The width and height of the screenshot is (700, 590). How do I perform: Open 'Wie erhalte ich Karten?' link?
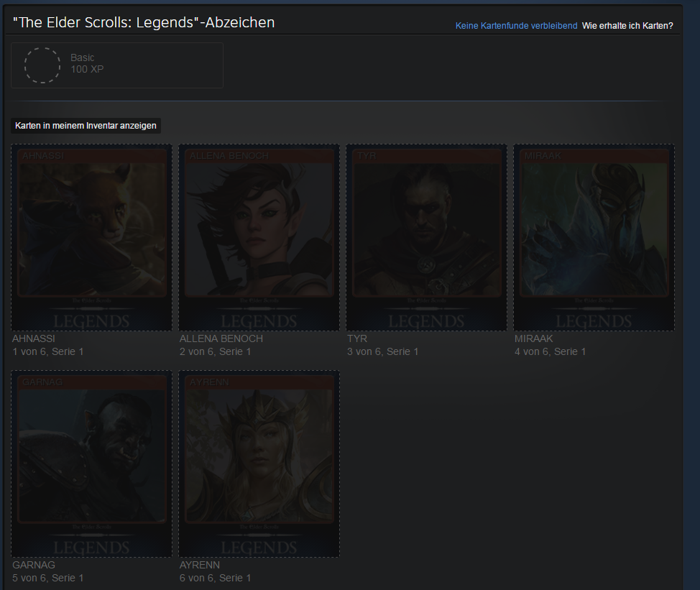[627, 26]
